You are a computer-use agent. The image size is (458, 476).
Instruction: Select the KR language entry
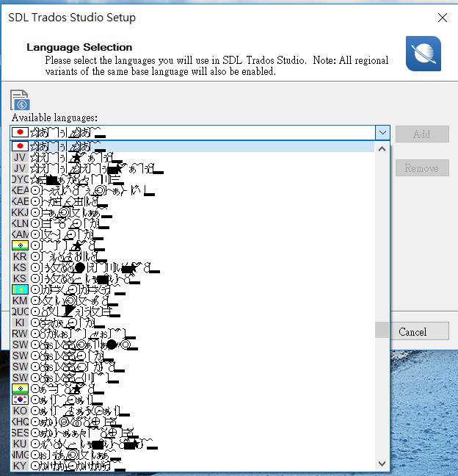(192, 256)
